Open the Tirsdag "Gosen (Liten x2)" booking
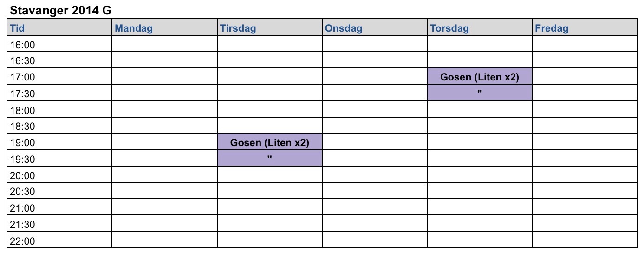Image resolution: width=644 pixels, height=254 pixels. point(269,143)
